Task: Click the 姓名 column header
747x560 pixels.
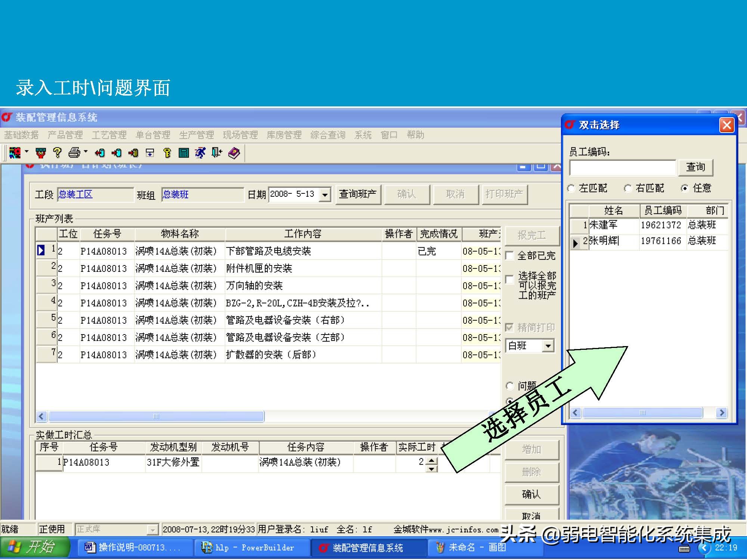Action: coord(614,211)
